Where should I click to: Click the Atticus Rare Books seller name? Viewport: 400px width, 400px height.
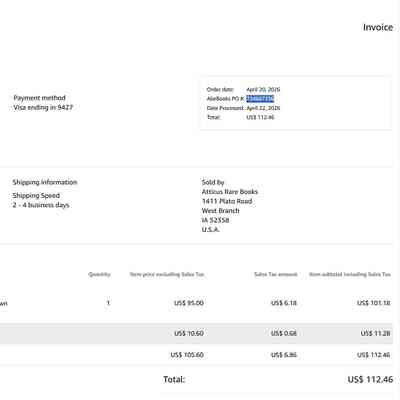pos(230,192)
